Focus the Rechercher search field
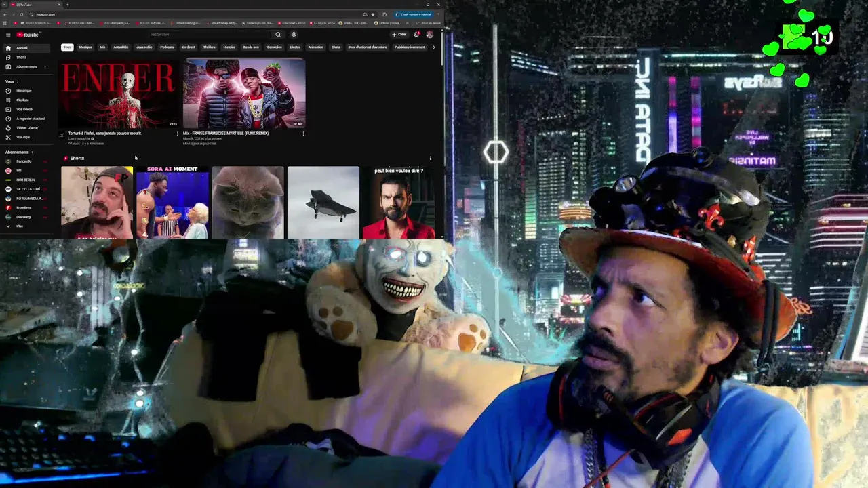 pos(210,35)
